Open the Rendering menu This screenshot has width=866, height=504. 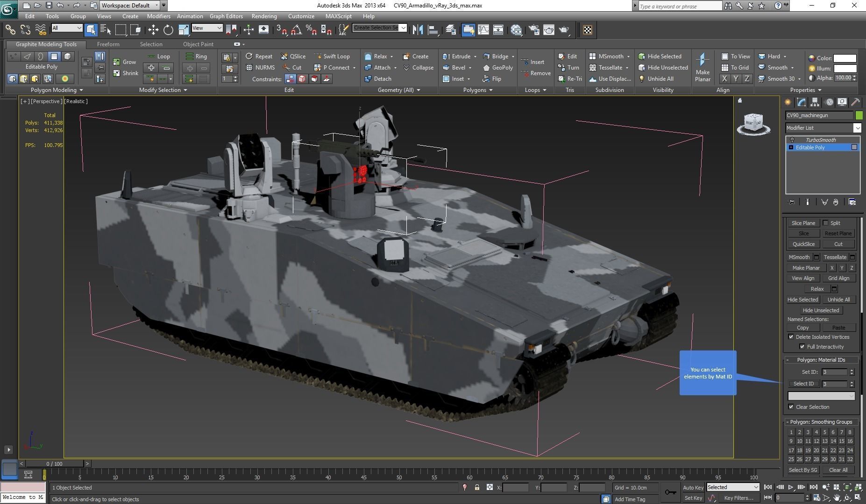point(264,16)
